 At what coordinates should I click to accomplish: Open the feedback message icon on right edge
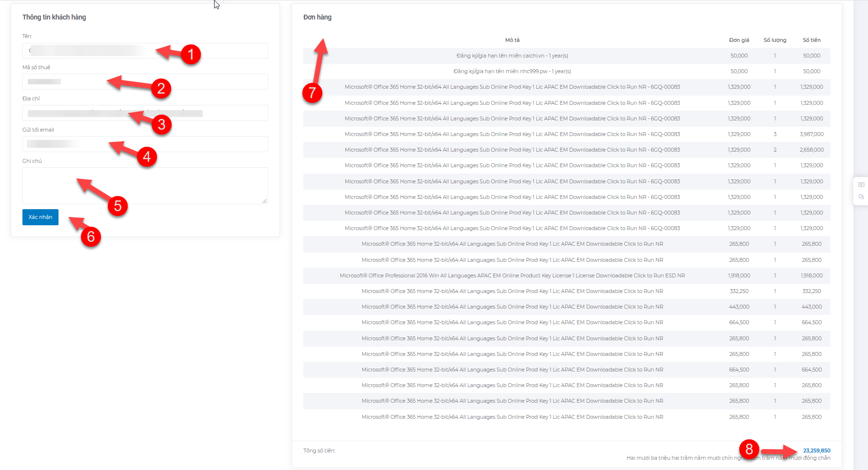click(861, 185)
